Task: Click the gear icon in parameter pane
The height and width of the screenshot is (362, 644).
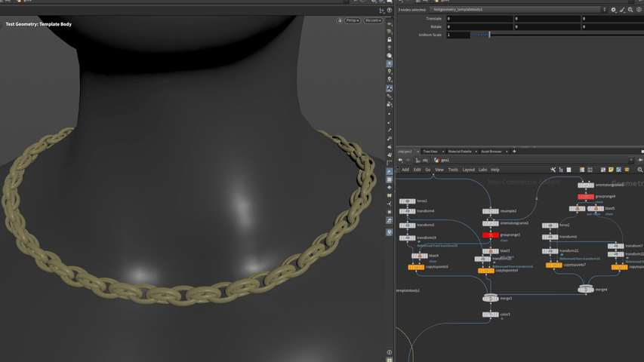Action: pos(613,10)
